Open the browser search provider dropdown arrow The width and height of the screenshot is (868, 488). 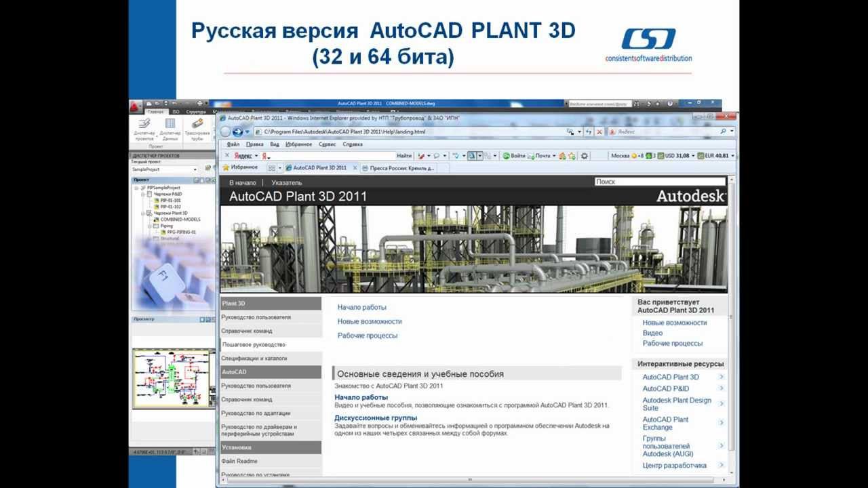(x=732, y=131)
